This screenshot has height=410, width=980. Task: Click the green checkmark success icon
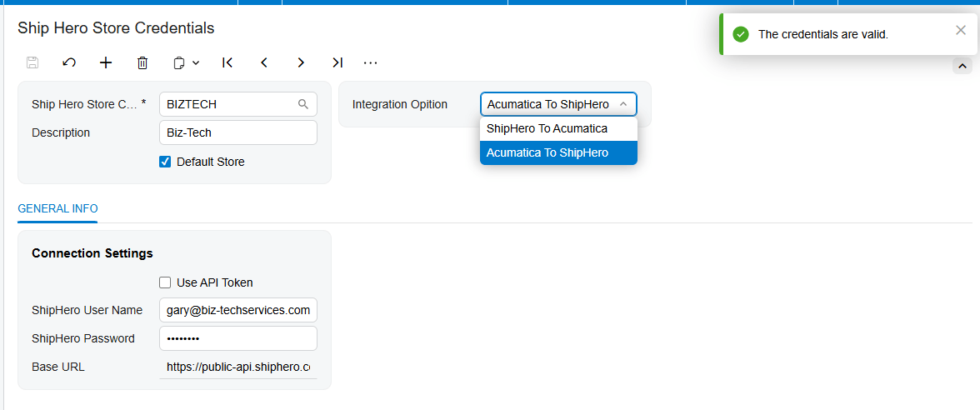click(x=741, y=34)
